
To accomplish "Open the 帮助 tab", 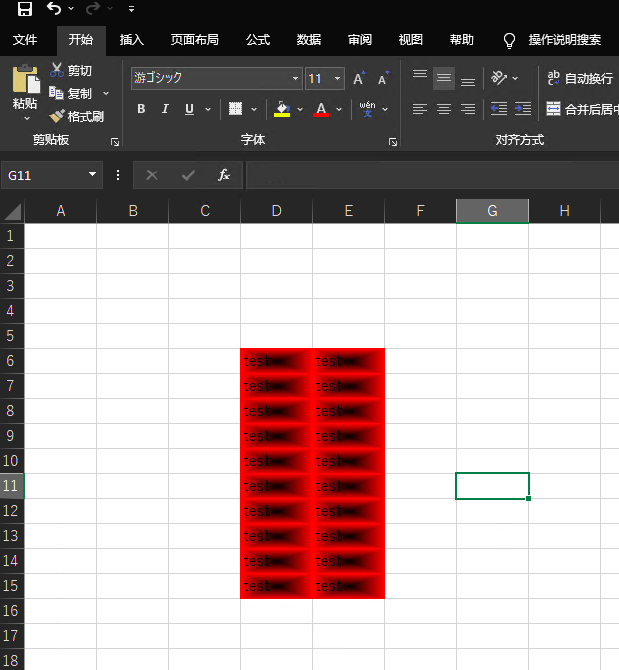I will [461, 40].
